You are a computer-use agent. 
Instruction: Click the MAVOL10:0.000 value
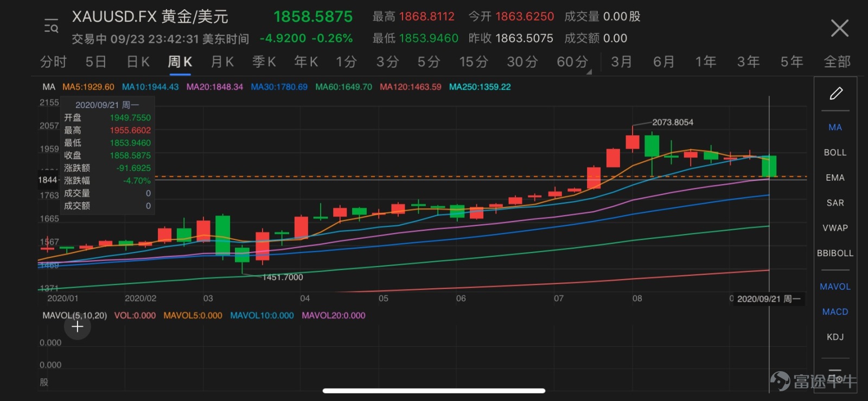pyautogui.click(x=262, y=315)
